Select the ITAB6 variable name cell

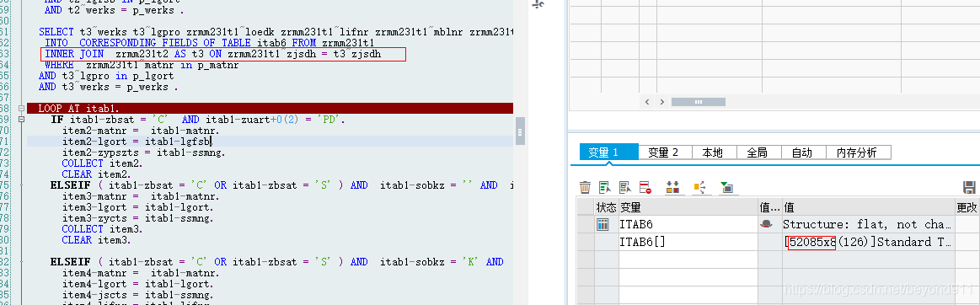click(688, 224)
